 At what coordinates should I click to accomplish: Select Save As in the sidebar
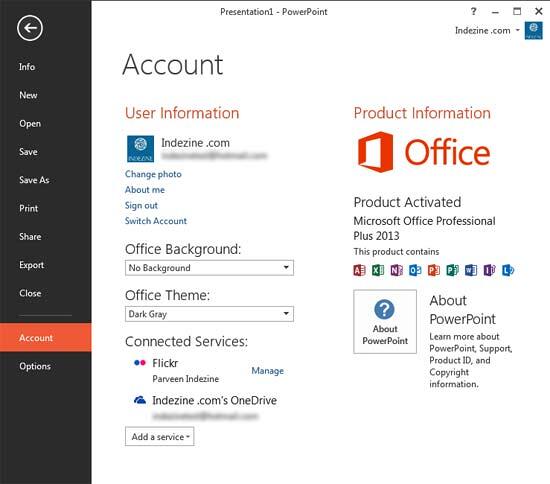point(34,180)
